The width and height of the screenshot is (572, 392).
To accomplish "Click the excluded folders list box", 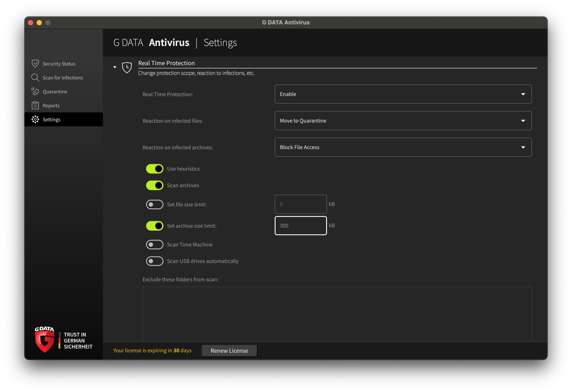I will [x=337, y=314].
